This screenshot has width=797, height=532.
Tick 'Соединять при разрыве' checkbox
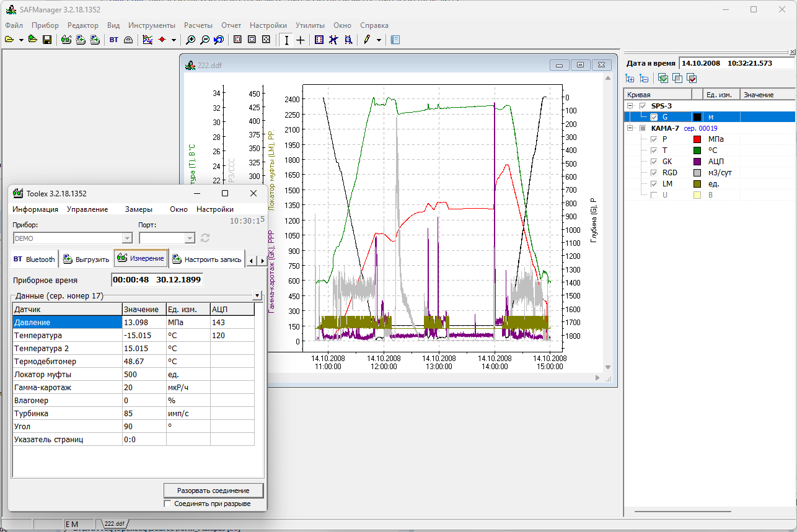(x=167, y=504)
